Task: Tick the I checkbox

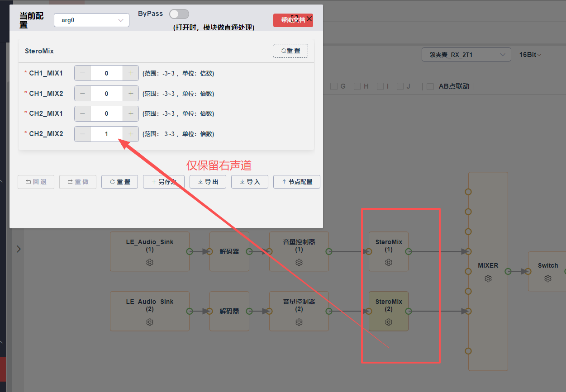Action: pos(380,86)
